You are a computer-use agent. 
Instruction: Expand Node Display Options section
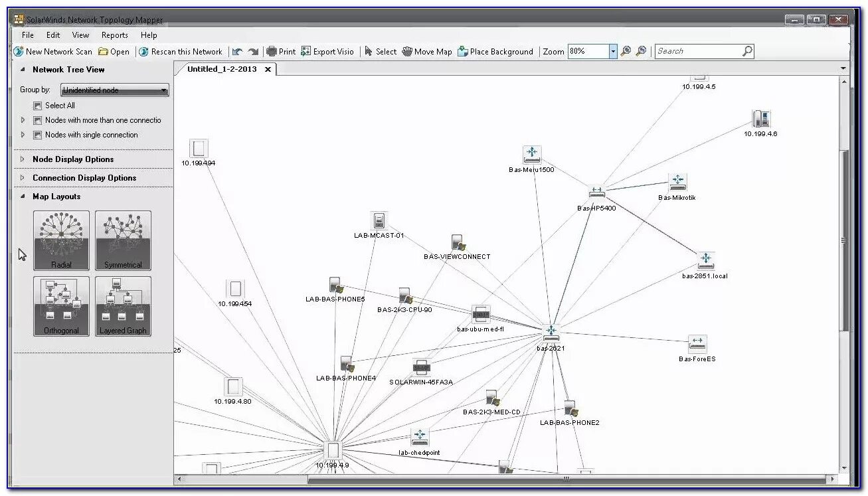pyautogui.click(x=23, y=159)
